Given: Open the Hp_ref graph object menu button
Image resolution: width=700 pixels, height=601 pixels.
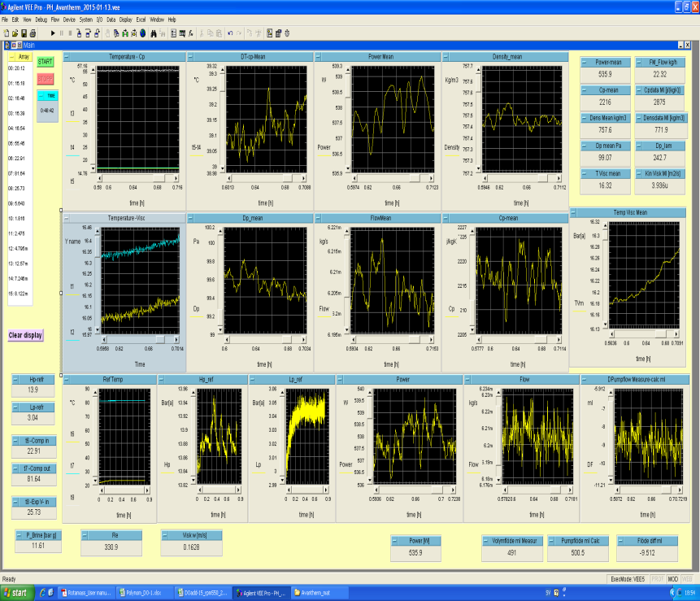Looking at the screenshot, I should (162, 380).
